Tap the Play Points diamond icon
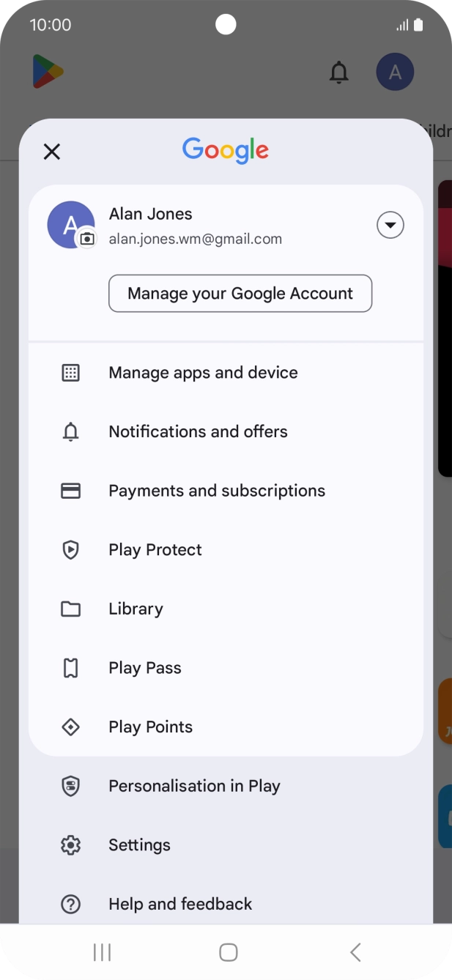The image size is (452, 980). tap(70, 727)
